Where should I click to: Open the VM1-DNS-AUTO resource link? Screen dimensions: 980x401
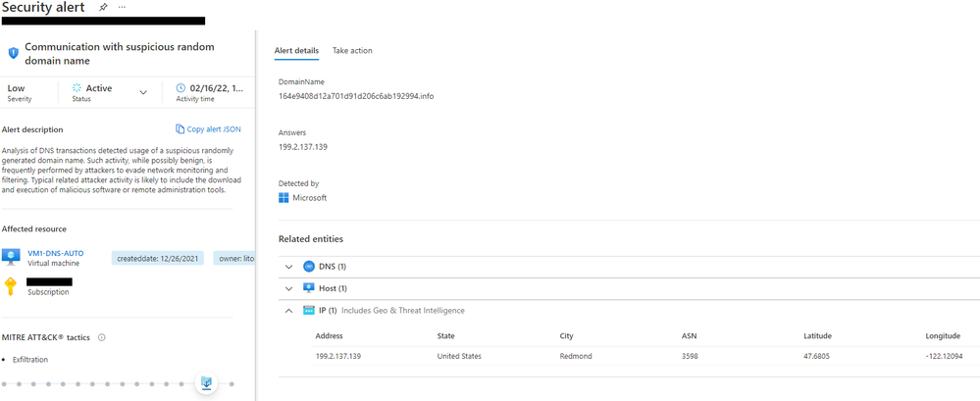click(56, 253)
